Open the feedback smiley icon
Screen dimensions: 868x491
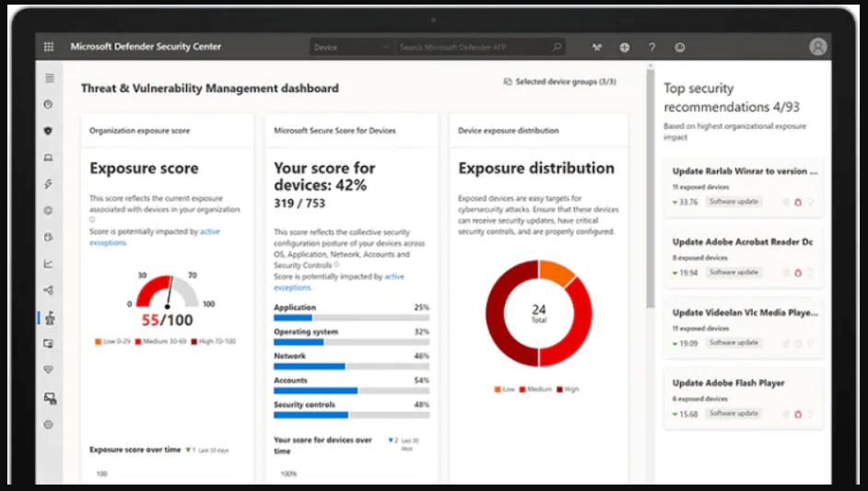(680, 47)
